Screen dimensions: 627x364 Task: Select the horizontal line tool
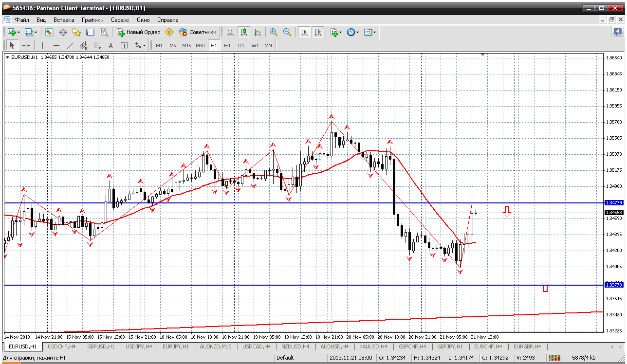[x=56, y=45]
